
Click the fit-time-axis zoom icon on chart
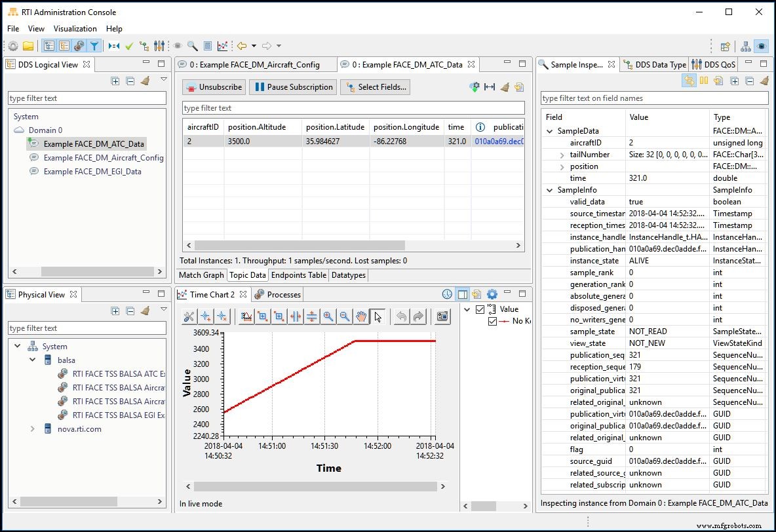coord(296,316)
